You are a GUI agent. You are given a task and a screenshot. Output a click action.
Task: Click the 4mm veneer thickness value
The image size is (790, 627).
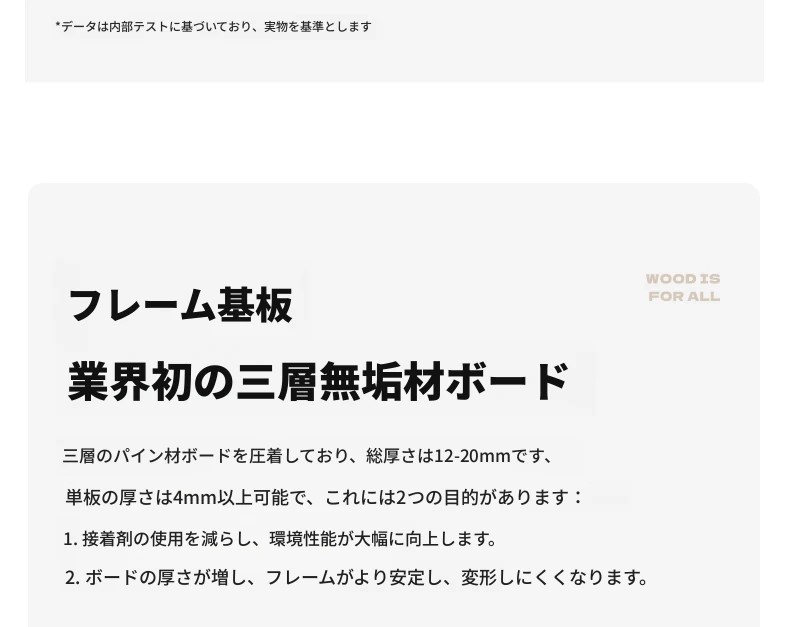click(195, 497)
